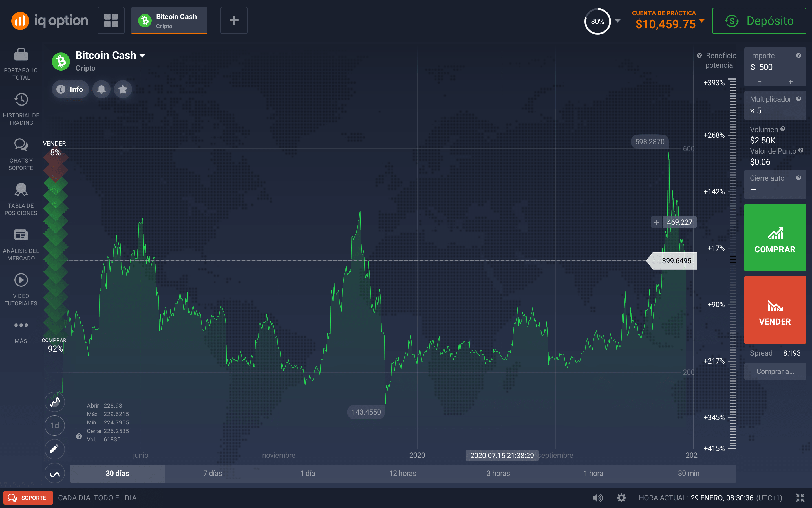This screenshot has width=812, height=508.
Task: Open Historial de Trading clock icon
Action: pyautogui.click(x=21, y=99)
